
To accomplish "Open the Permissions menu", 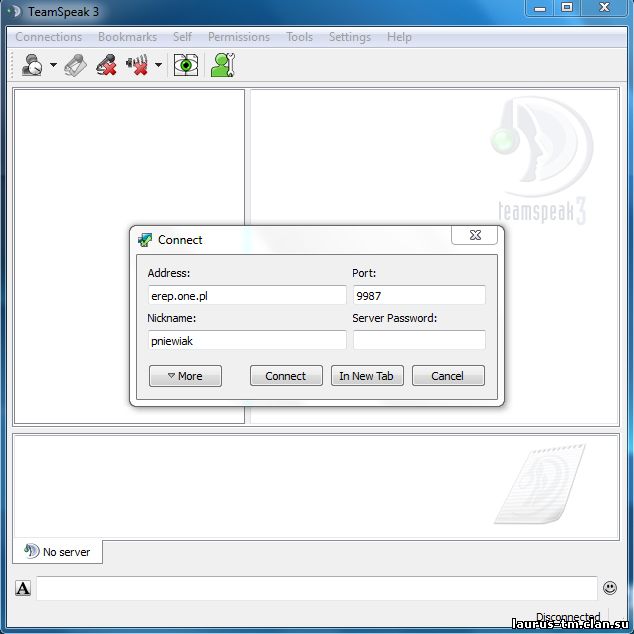I will (x=239, y=37).
